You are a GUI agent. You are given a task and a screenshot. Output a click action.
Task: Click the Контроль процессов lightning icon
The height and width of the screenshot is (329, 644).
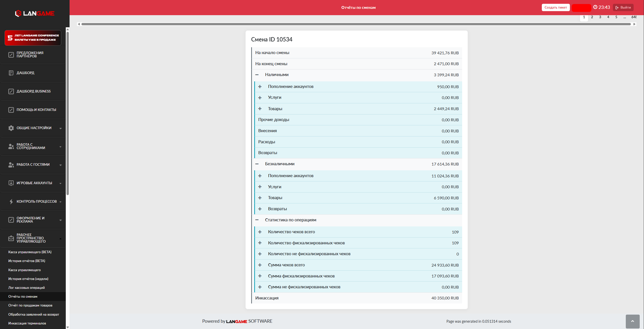coord(11,202)
